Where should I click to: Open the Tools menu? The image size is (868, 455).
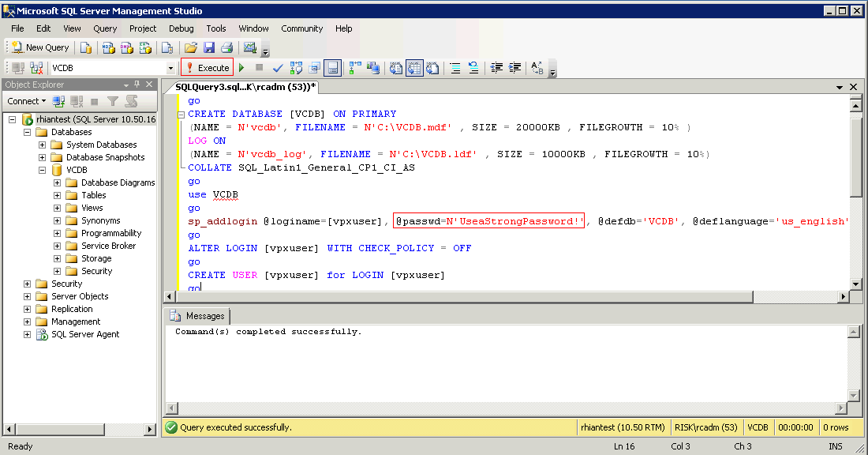click(216, 28)
